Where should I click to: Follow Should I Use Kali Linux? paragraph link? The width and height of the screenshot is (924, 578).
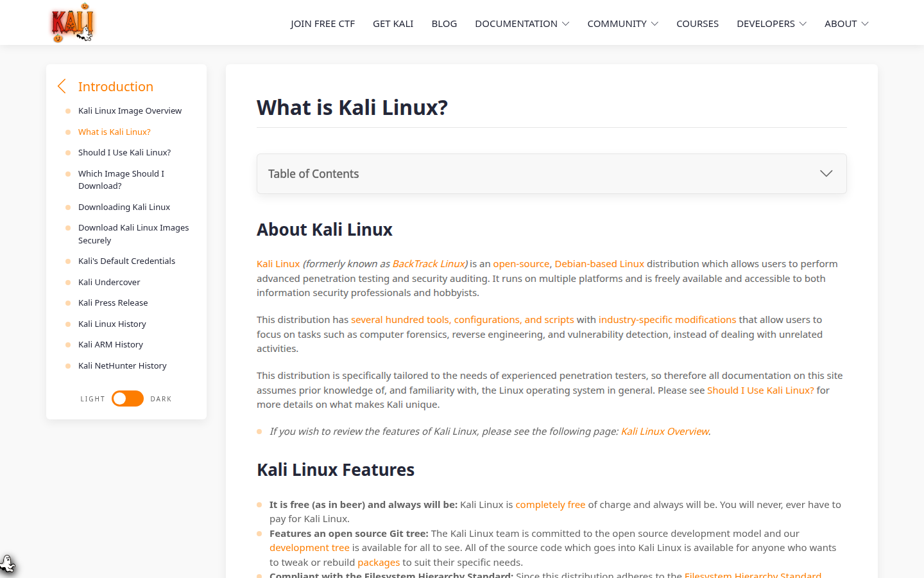760,390
